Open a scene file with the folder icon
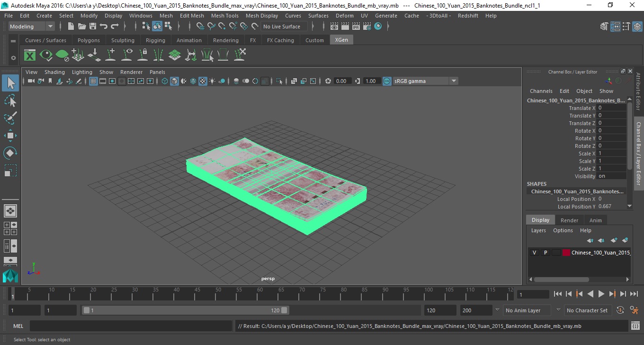The height and width of the screenshot is (345, 644). pyautogui.click(x=81, y=27)
